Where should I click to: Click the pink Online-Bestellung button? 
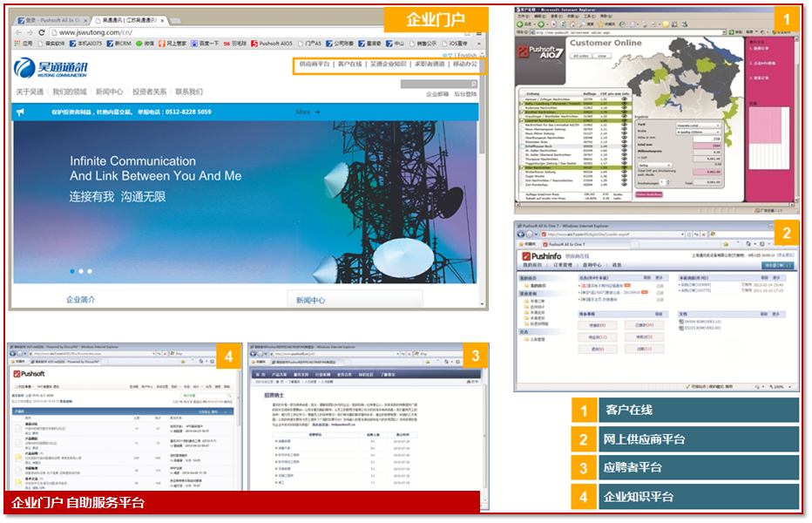[649, 194]
